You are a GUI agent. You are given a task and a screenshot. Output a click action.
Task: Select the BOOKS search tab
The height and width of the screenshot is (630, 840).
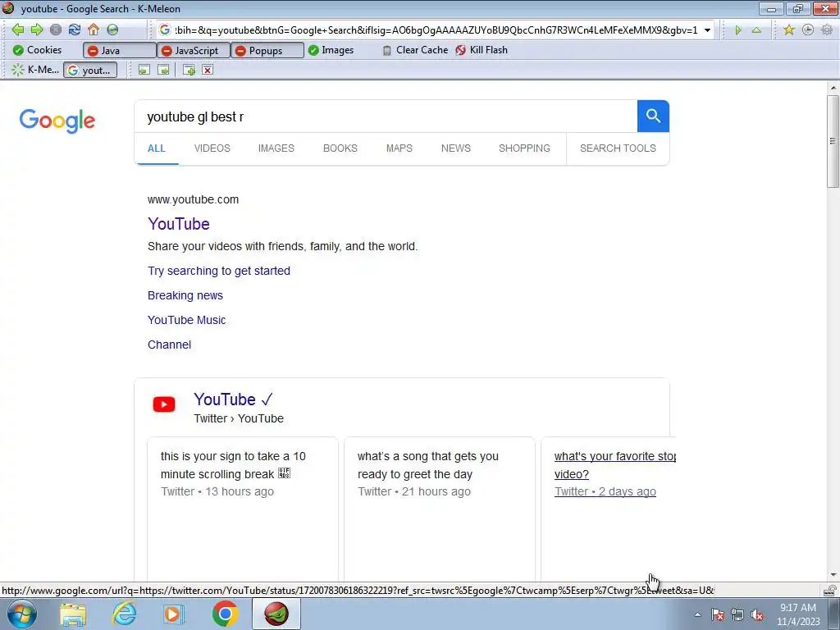[340, 148]
